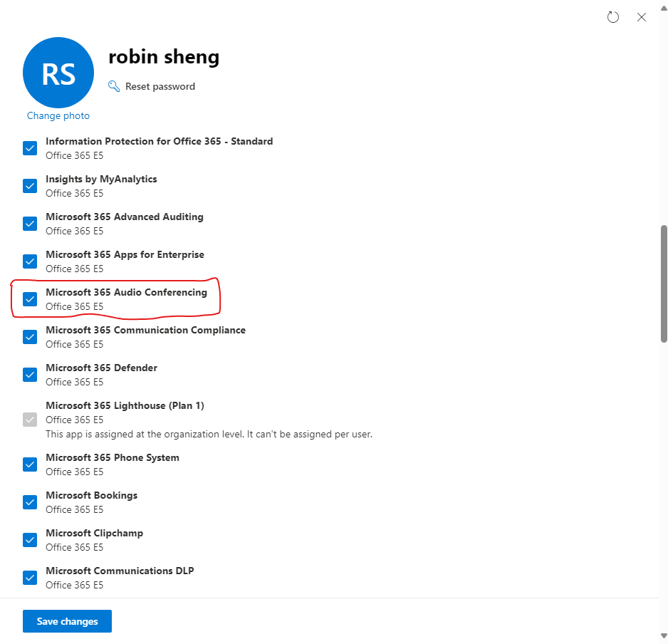
Task: Click the Save changes button
Action: pos(68,621)
